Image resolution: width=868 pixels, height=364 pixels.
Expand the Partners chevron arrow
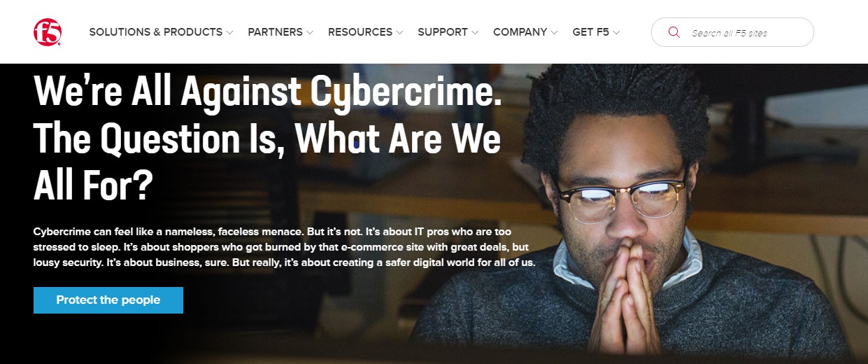[x=310, y=32]
